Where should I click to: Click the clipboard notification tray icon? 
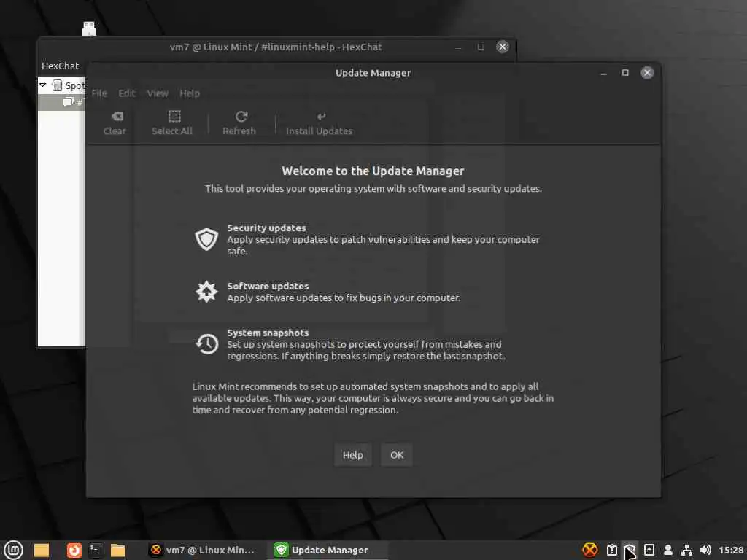coord(612,550)
